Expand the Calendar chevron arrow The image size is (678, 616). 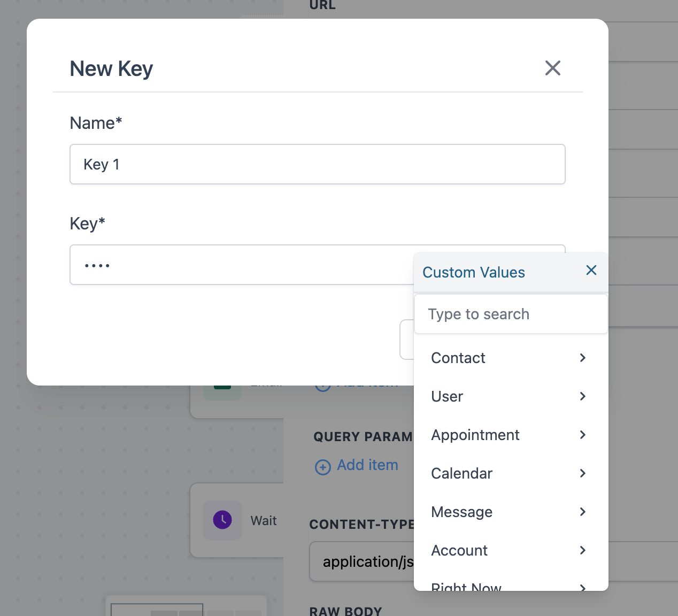coord(583,473)
